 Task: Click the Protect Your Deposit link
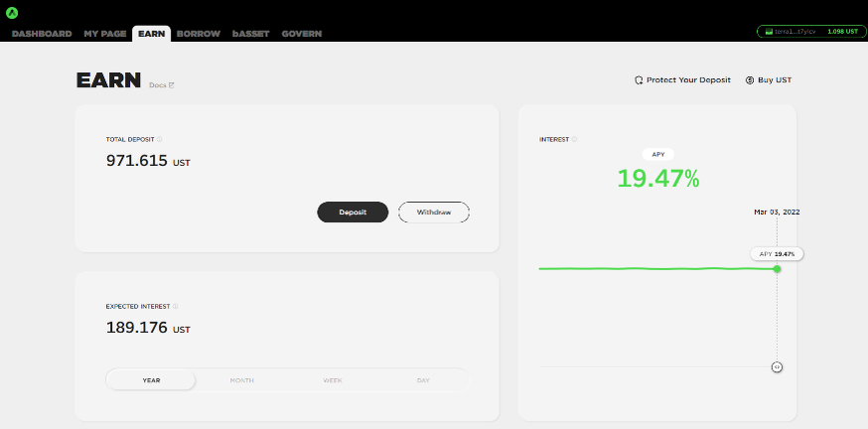pyautogui.click(x=682, y=80)
